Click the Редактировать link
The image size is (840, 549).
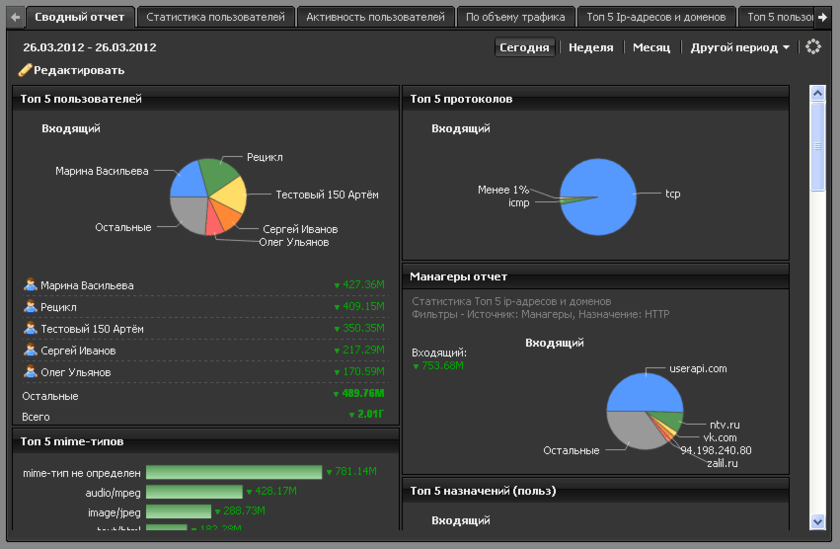pyautogui.click(x=78, y=70)
